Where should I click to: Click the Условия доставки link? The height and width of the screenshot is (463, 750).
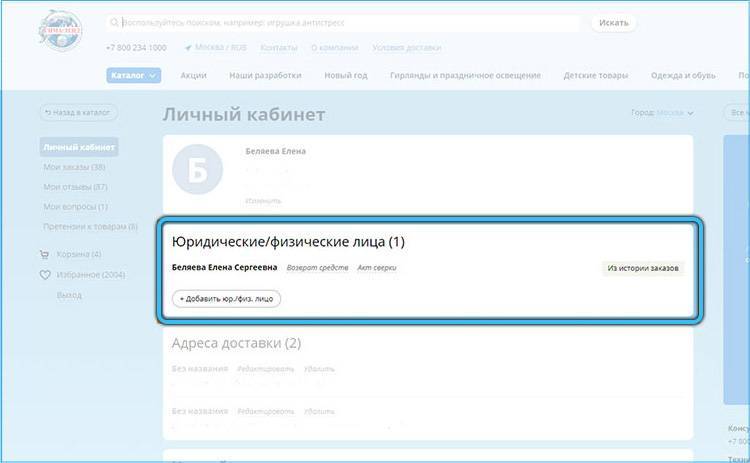407,48
